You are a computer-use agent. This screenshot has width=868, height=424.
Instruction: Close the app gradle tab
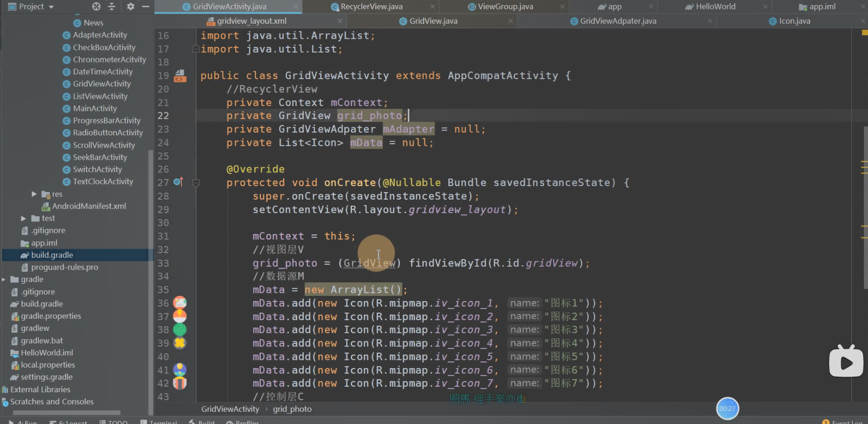pyautogui.click(x=651, y=7)
